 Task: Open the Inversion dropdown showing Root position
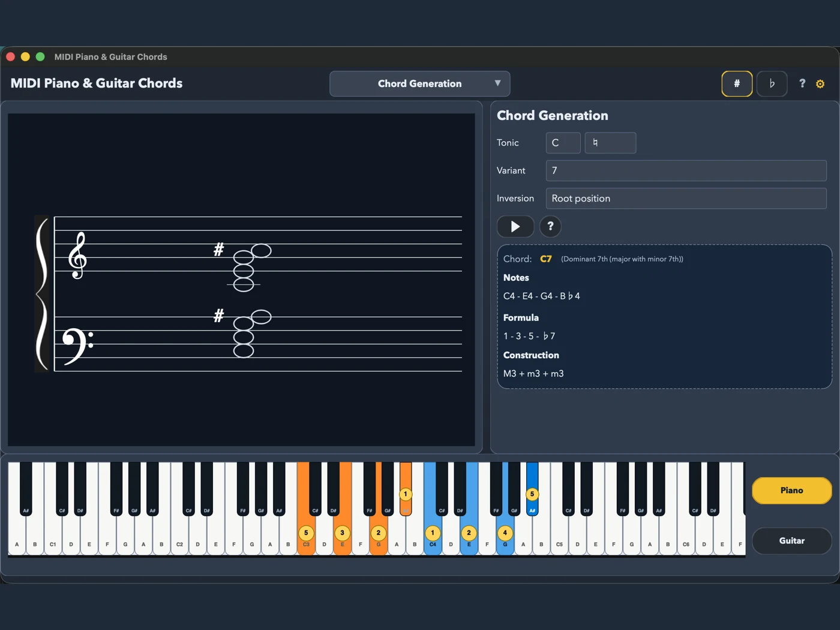(686, 198)
